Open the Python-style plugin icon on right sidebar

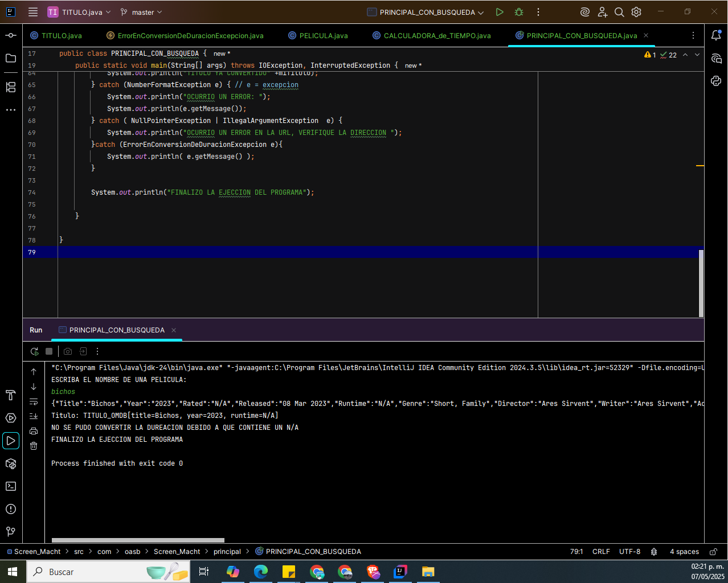[x=716, y=81]
